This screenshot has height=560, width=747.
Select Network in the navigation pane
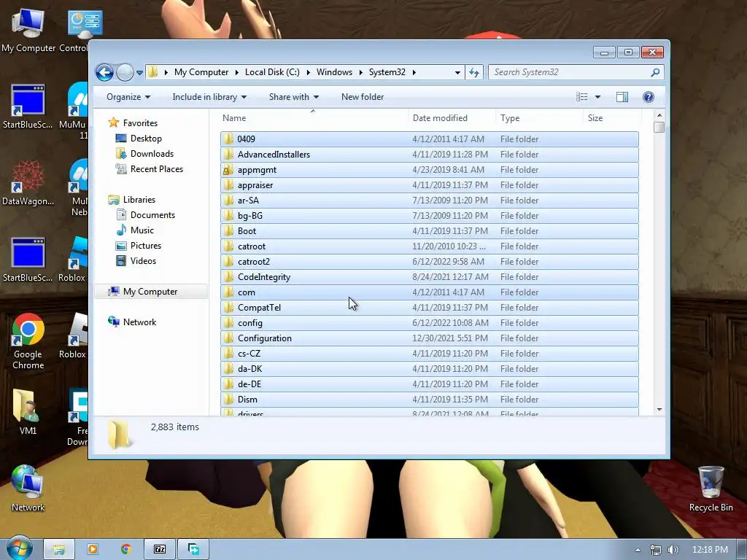coord(139,322)
